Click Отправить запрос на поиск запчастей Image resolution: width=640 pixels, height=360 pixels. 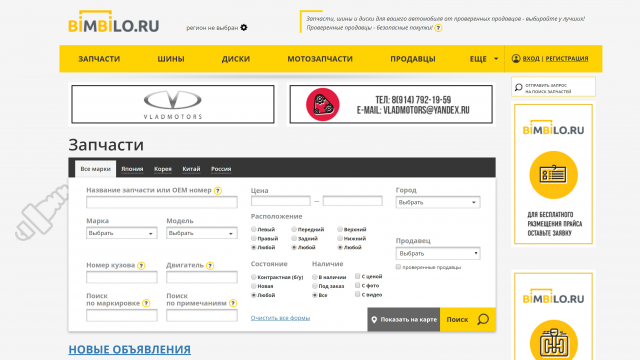click(x=553, y=87)
